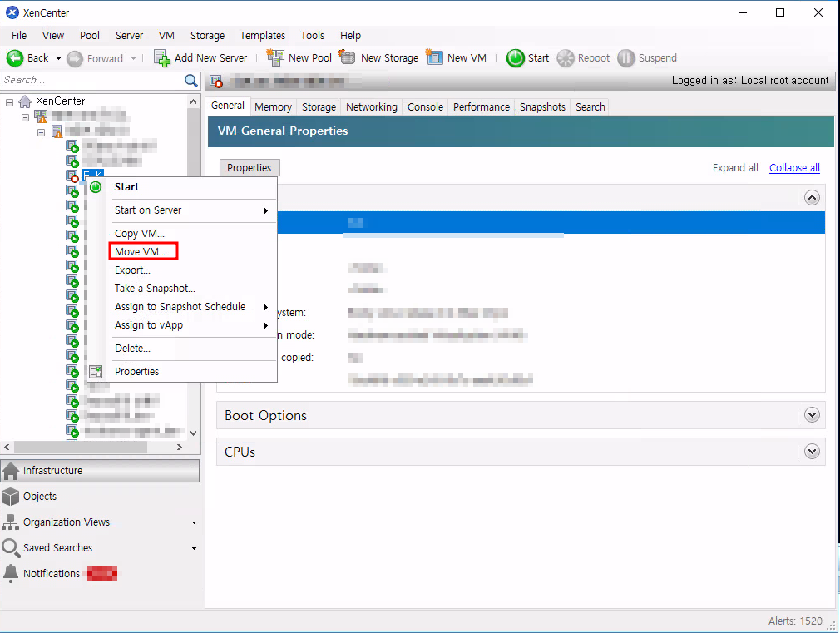Screen dimensions: 840x633
Task: Click the Properties button
Action: 250,168
